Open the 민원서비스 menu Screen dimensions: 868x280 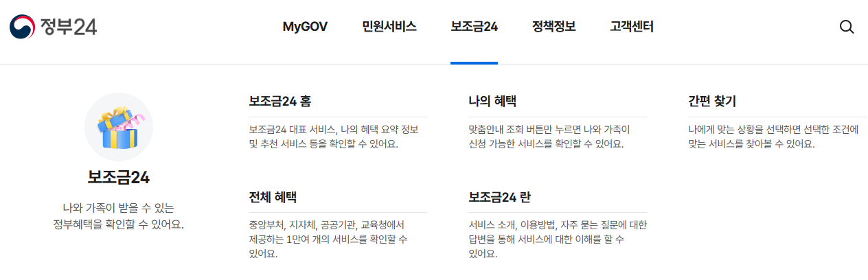pos(389,27)
